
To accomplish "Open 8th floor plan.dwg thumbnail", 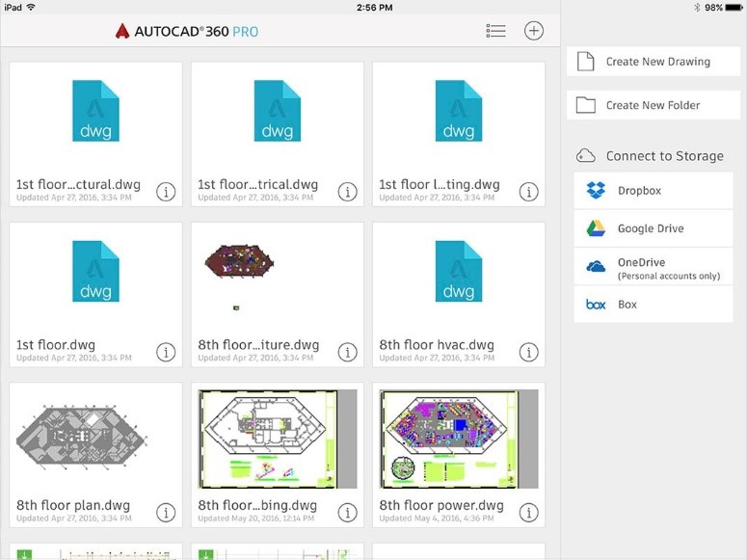I will click(81, 437).
